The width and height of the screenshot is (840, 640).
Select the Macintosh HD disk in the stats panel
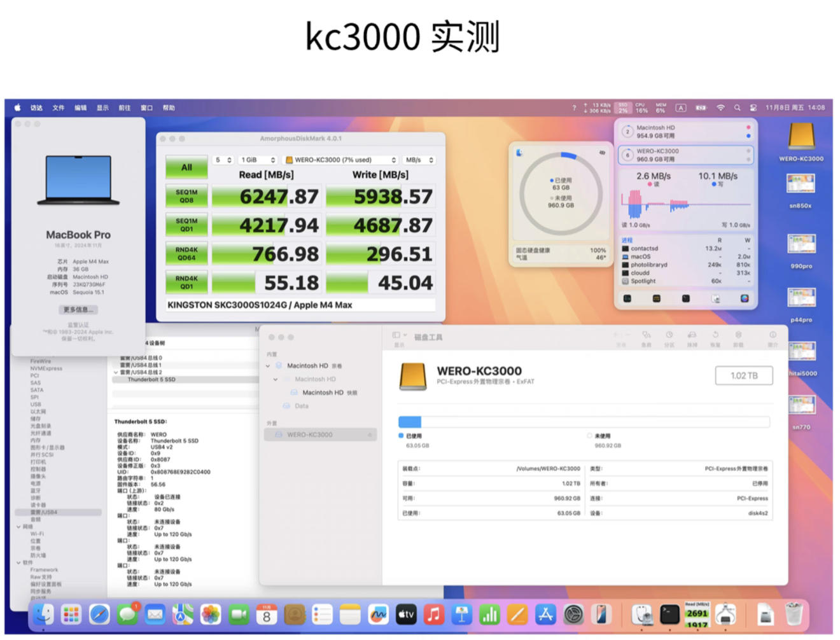click(685, 132)
